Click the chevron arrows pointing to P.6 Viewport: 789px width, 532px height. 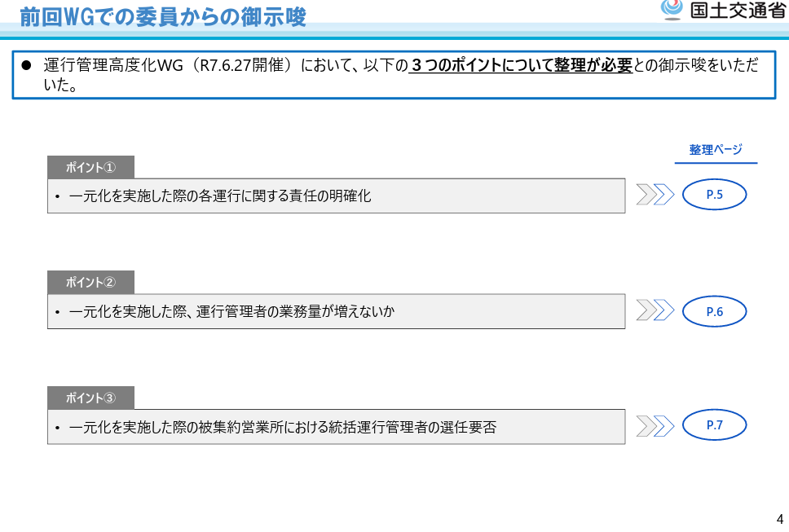pyautogui.click(x=655, y=310)
